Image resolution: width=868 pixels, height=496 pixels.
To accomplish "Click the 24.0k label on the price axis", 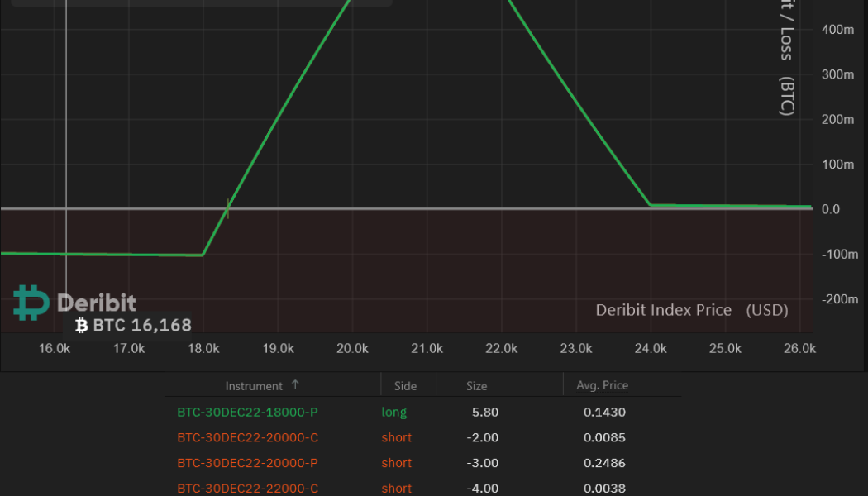I will tap(651, 349).
